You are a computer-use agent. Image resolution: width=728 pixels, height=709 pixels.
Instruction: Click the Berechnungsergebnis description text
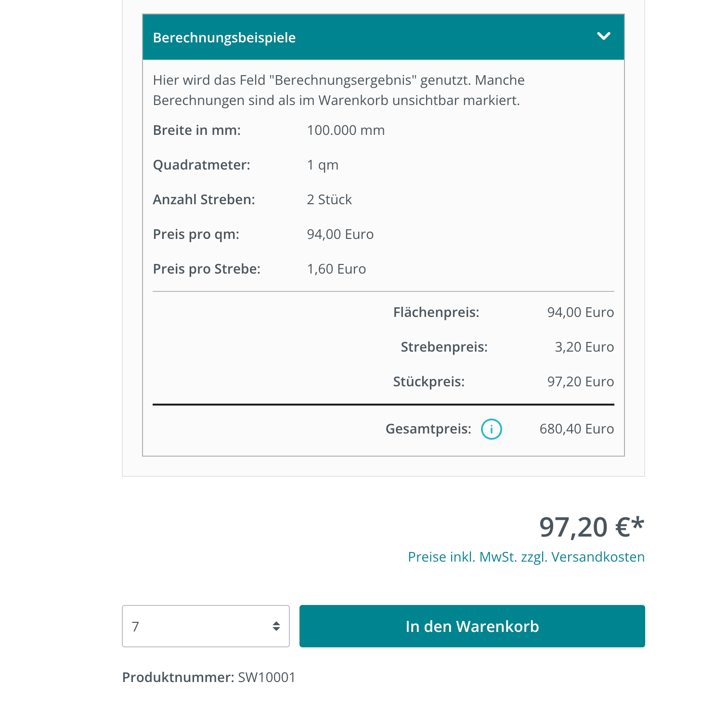pyautogui.click(x=338, y=90)
